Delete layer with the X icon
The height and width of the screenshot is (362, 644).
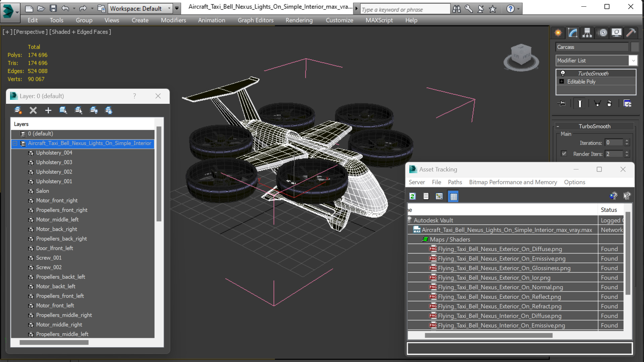tap(33, 110)
